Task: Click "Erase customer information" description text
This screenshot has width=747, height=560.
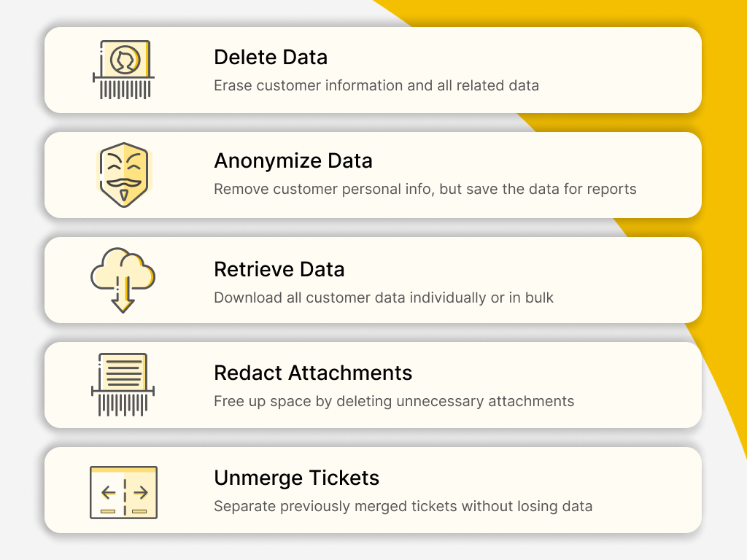Action: 376,86
